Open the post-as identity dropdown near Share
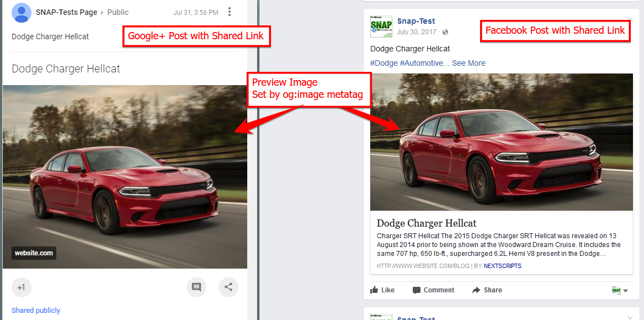The image size is (644, 320). (x=620, y=290)
